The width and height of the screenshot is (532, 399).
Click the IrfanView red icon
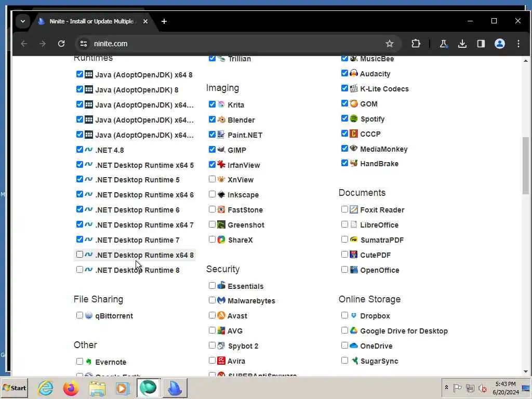(x=221, y=165)
